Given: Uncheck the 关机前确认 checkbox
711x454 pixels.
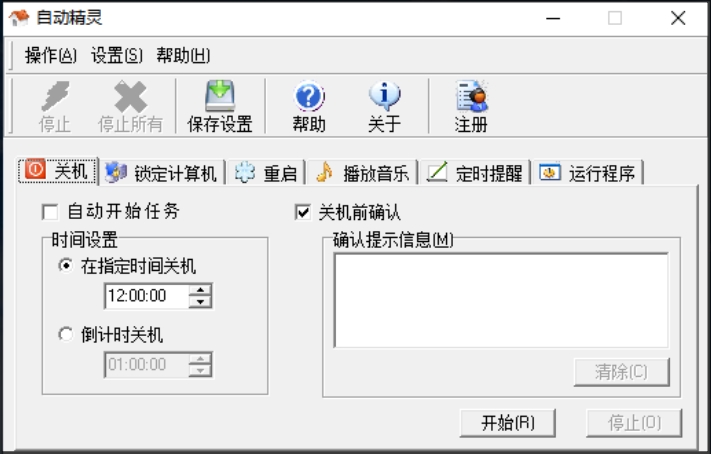Looking at the screenshot, I should [302, 212].
